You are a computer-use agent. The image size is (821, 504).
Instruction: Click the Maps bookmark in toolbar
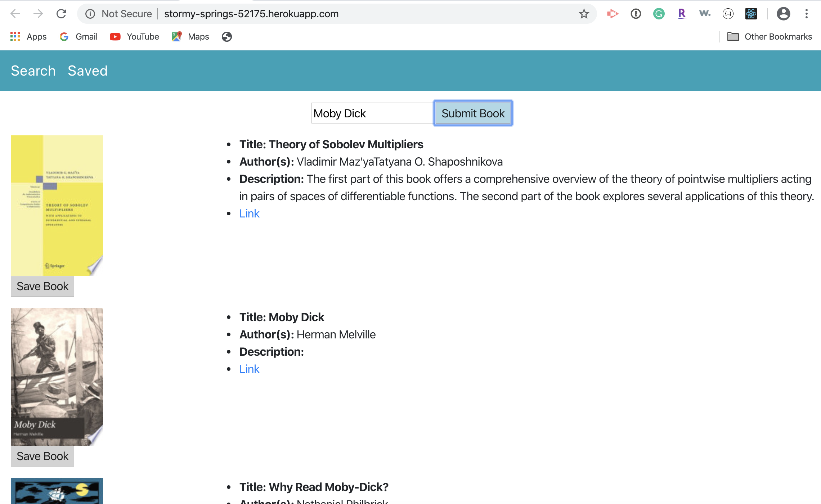pyautogui.click(x=198, y=36)
